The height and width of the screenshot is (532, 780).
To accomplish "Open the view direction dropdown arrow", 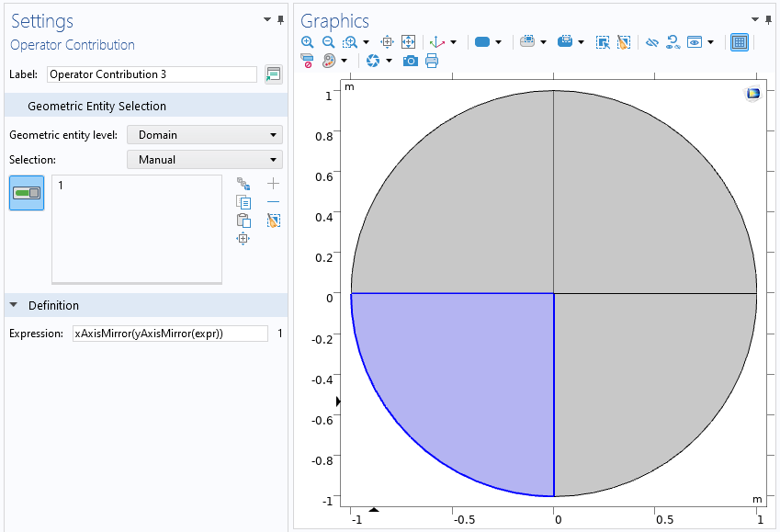I will (x=453, y=42).
